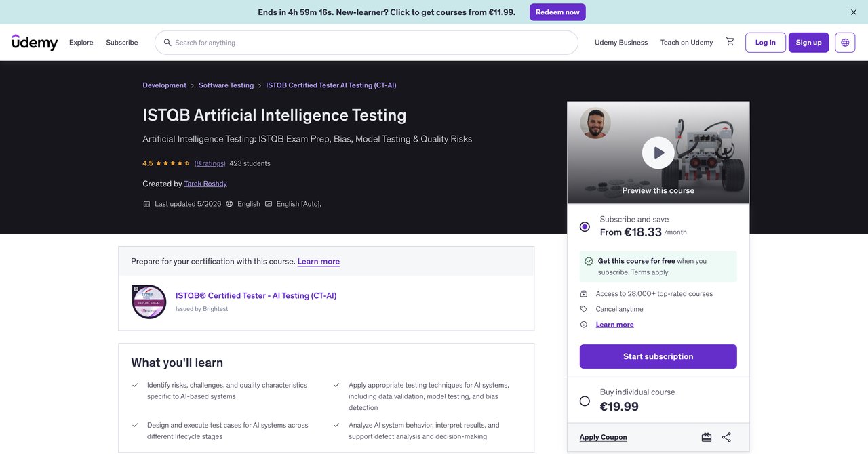The image size is (868, 454).
Task: Click 'Get this course for free' text
Action: pyautogui.click(x=637, y=261)
